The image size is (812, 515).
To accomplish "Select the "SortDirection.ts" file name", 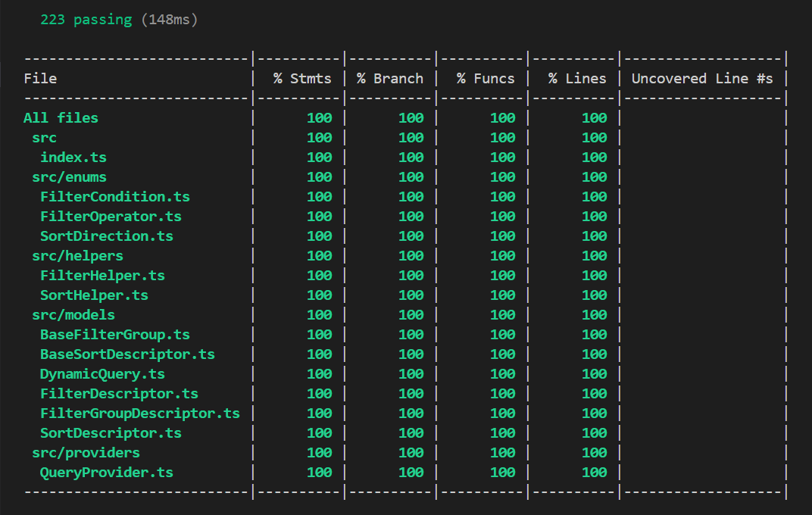I will 107,236.
